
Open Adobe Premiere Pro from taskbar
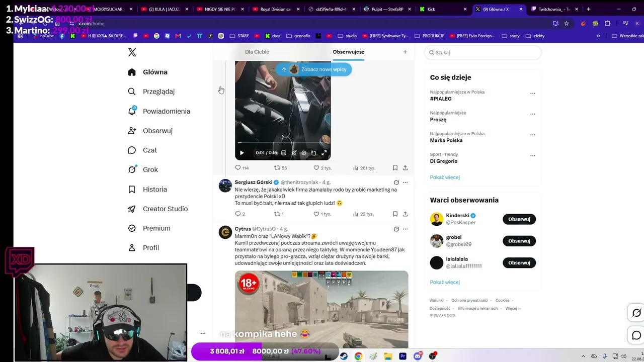403,356
